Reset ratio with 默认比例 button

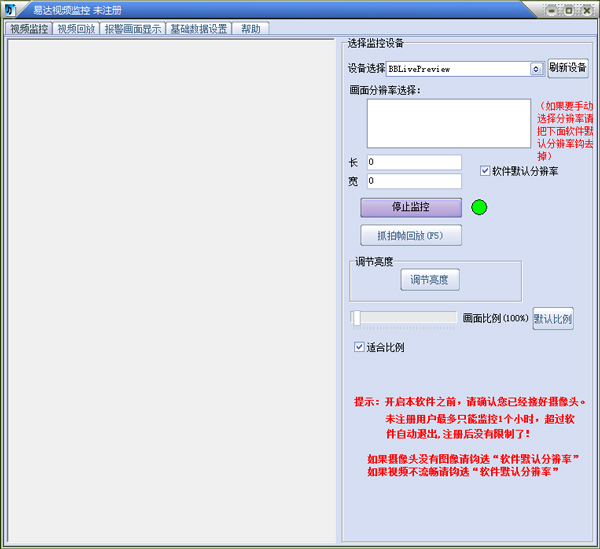click(553, 319)
